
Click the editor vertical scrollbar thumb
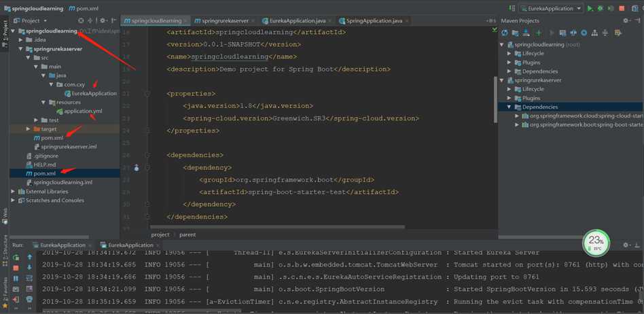click(x=495, y=99)
